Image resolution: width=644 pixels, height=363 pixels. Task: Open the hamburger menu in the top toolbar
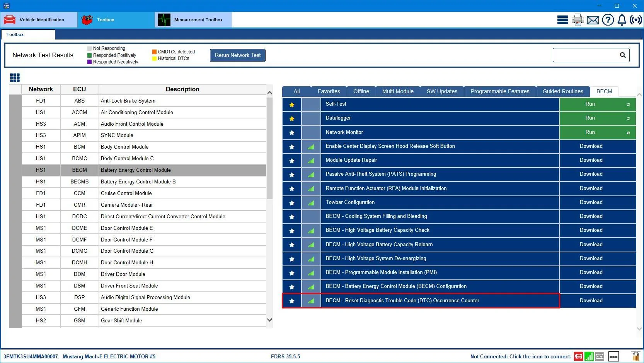[x=562, y=20]
